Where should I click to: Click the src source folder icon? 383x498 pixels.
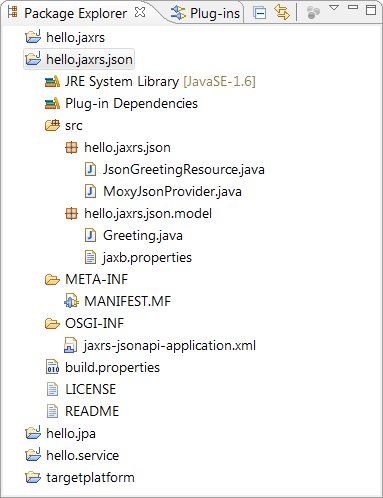coord(52,125)
